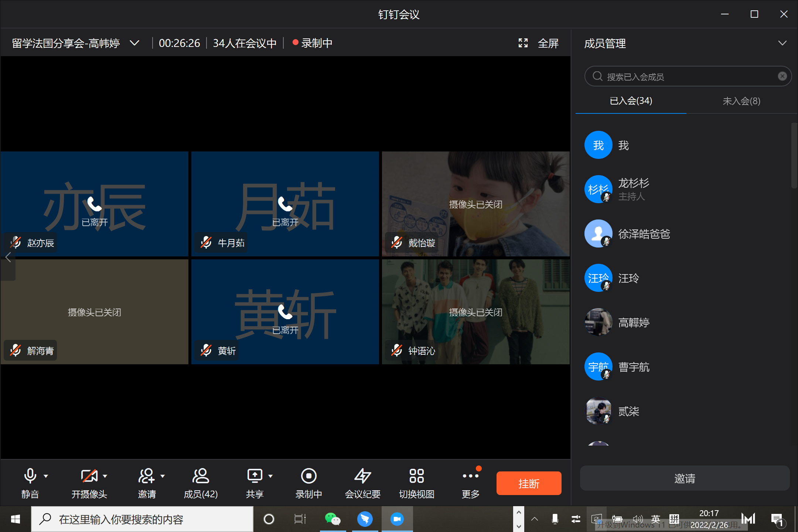Collapse the member management panel chevron
This screenshot has height=532, width=798.
tap(782, 43)
